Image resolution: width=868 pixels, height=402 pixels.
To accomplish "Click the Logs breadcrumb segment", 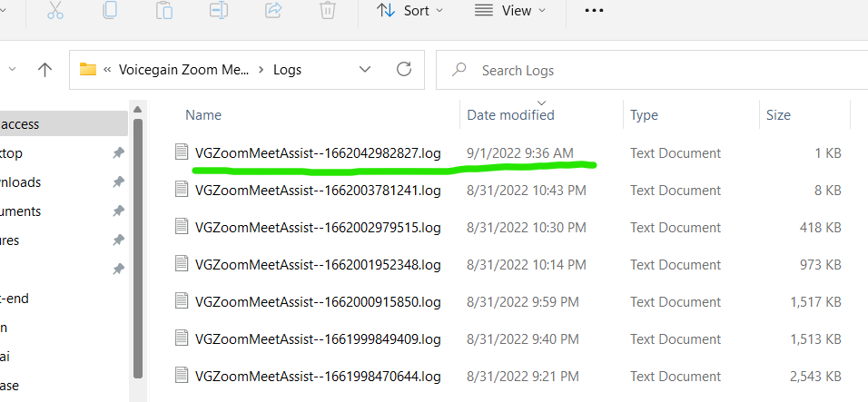I will click(287, 70).
